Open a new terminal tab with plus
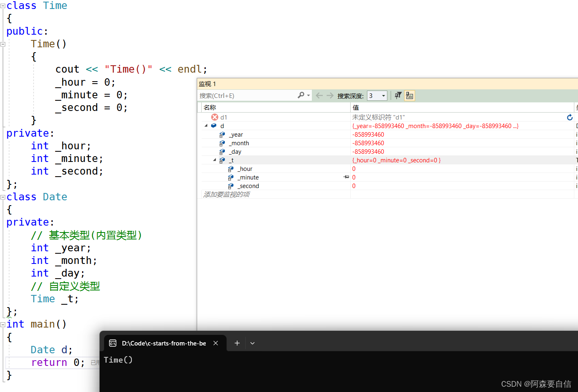This screenshot has height=392, width=578. coord(237,343)
